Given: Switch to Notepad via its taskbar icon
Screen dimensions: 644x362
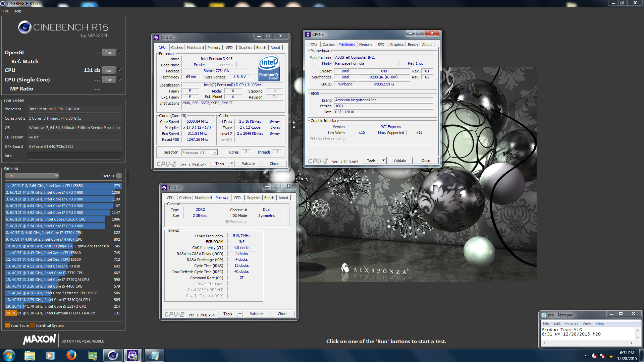Looking at the screenshot, I should (154, 355).
